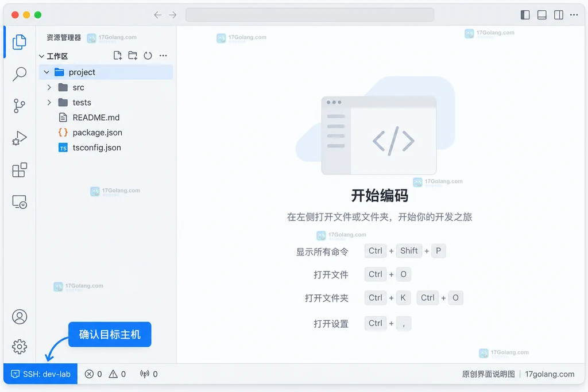Expand the src folder chevron
Image resolution: width=588 pixels, height=392 pixels.
(x=49, y=87)
